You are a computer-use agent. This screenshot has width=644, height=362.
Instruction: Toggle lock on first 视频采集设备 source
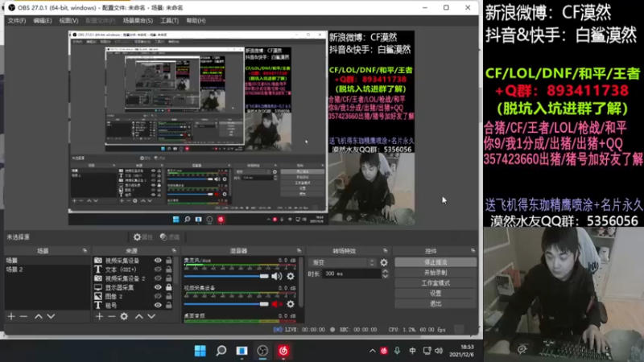pyautogui.click(x=169, y=260)
